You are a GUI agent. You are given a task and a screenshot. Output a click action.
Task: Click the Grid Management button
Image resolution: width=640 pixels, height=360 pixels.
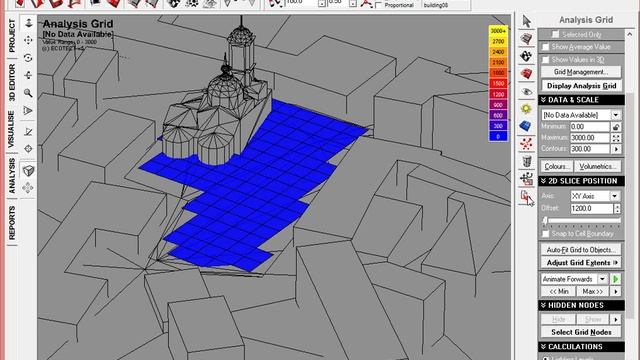tap(581, 72)
